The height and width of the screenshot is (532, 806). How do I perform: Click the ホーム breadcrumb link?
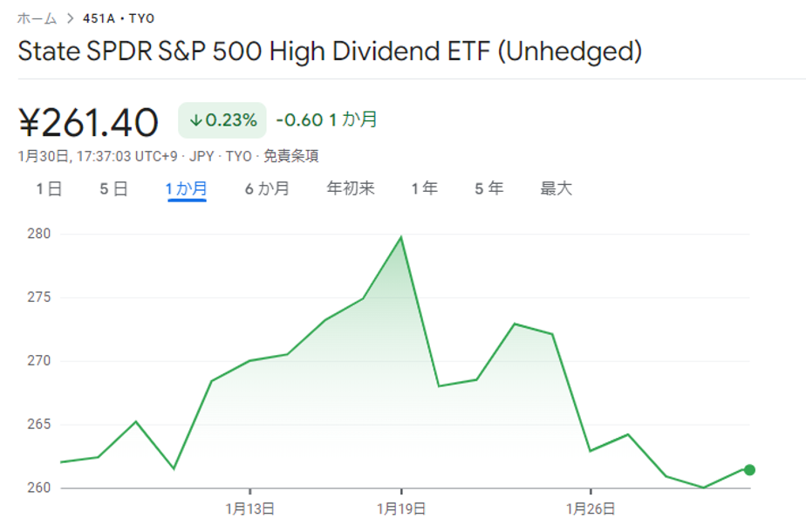point(37,18)
